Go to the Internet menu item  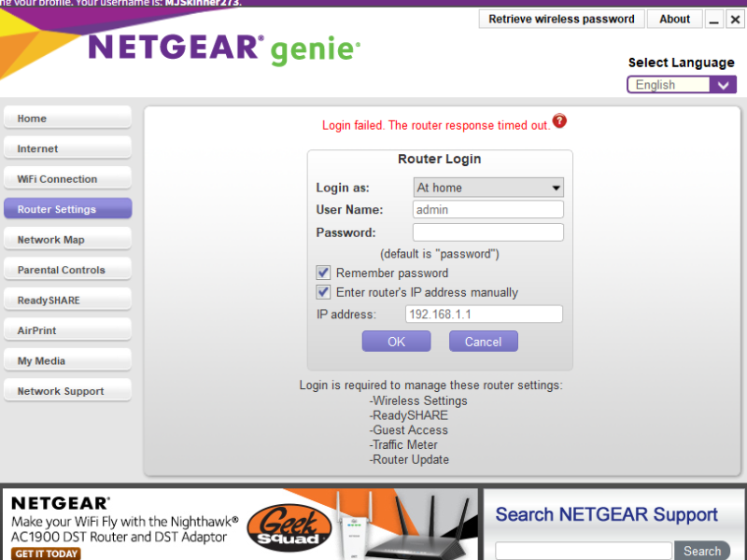pyautogui.click(x=67, y=148)
